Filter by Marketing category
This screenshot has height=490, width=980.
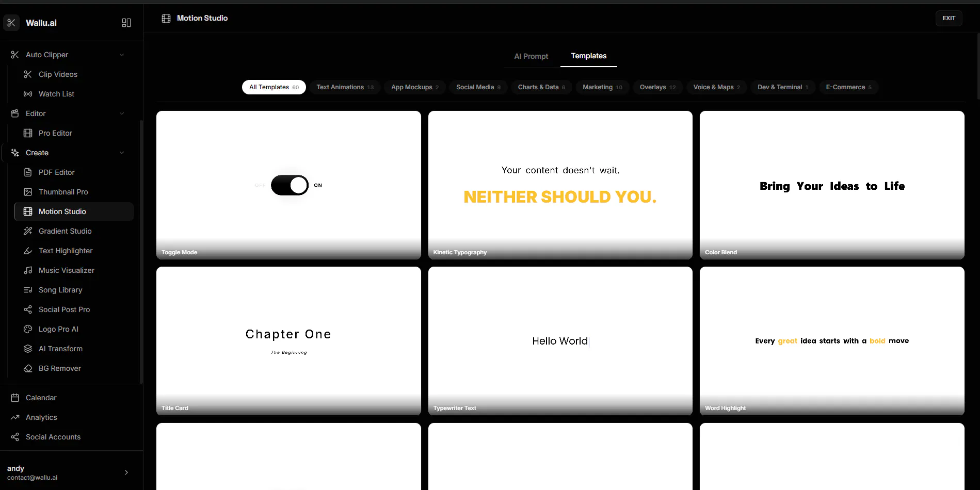602,87
